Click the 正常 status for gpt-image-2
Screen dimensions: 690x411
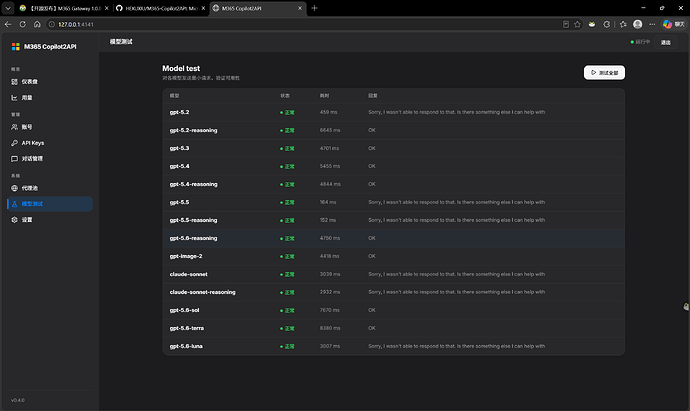(x=287, y=257)
